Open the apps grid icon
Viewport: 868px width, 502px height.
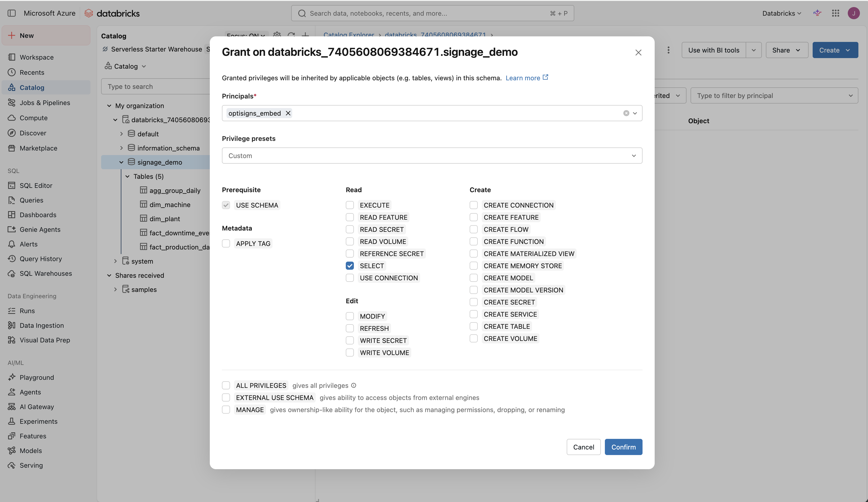point(836,13)
